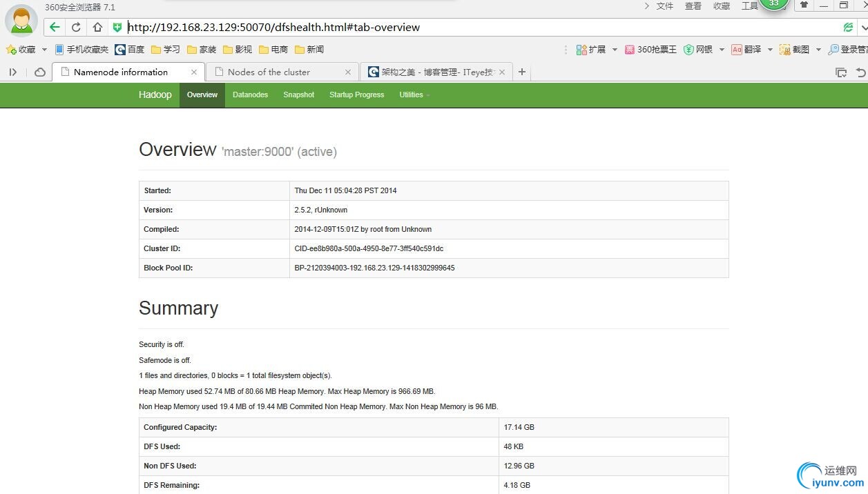Click the Started value Thu Dec 11
868x494 pixels.
(345, 190)
